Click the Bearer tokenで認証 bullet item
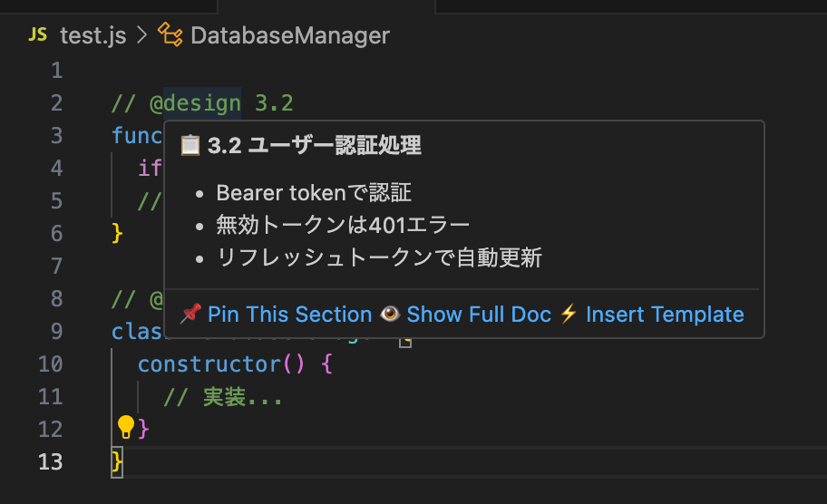The image size is (827, 504). [314, 193]
